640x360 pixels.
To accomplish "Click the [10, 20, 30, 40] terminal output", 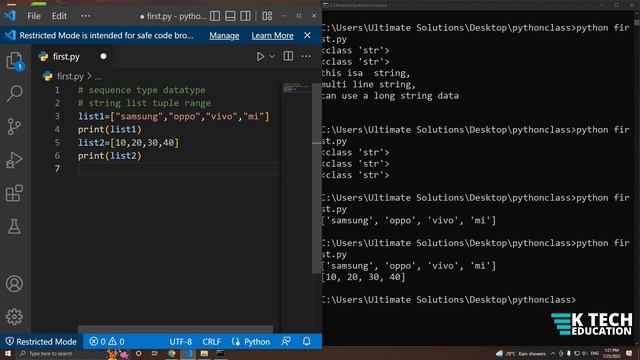I will click(363, 277).
